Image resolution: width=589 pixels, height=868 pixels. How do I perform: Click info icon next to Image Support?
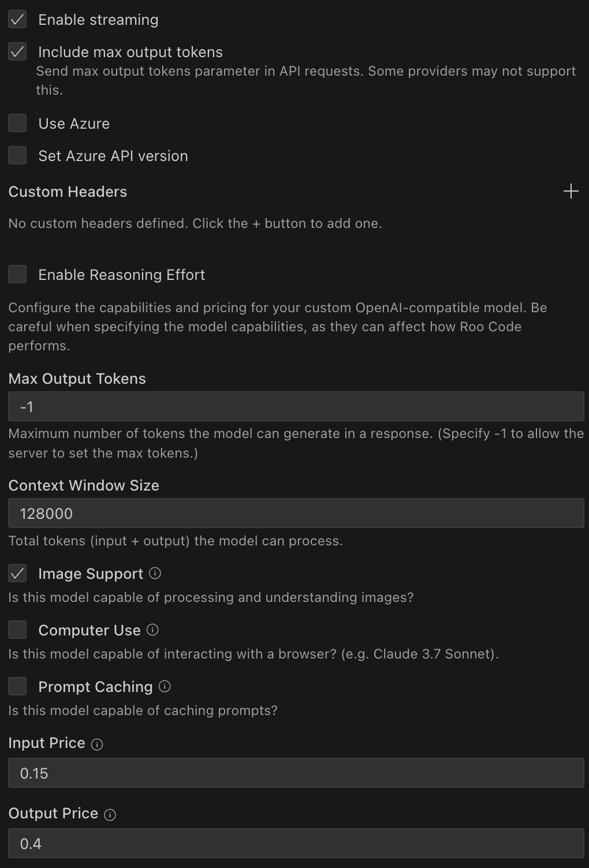coord(155,573)
